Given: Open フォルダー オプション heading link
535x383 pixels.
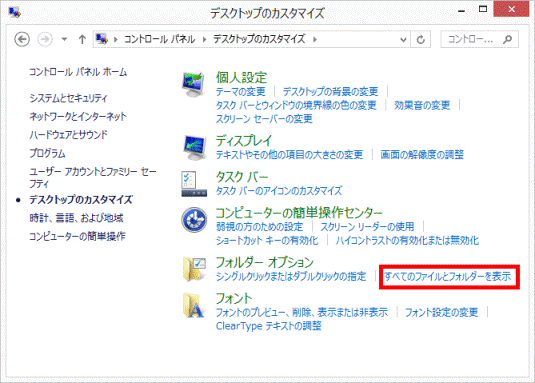Looking at the screenshot, I should [264, 262].
